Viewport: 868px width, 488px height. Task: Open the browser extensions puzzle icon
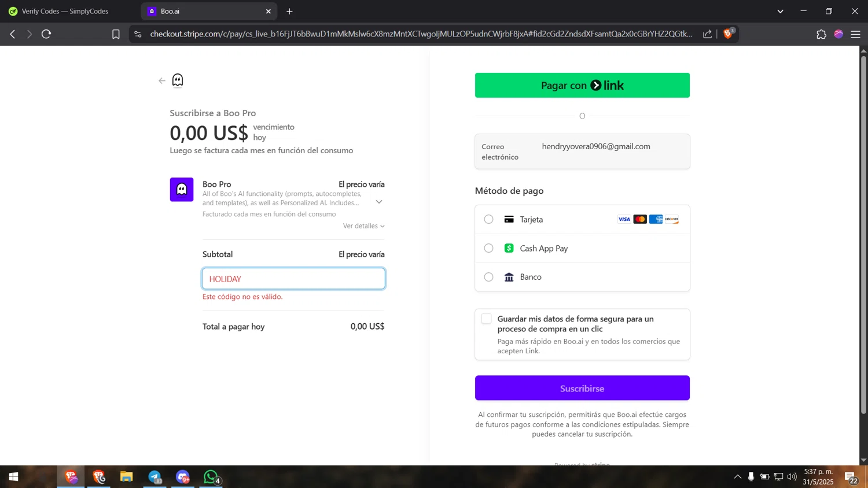click(x=821, y=34)
